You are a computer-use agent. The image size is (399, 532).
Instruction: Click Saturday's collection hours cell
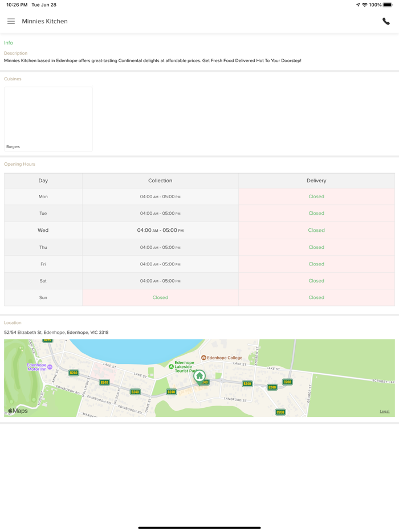[x=160, y=281]
